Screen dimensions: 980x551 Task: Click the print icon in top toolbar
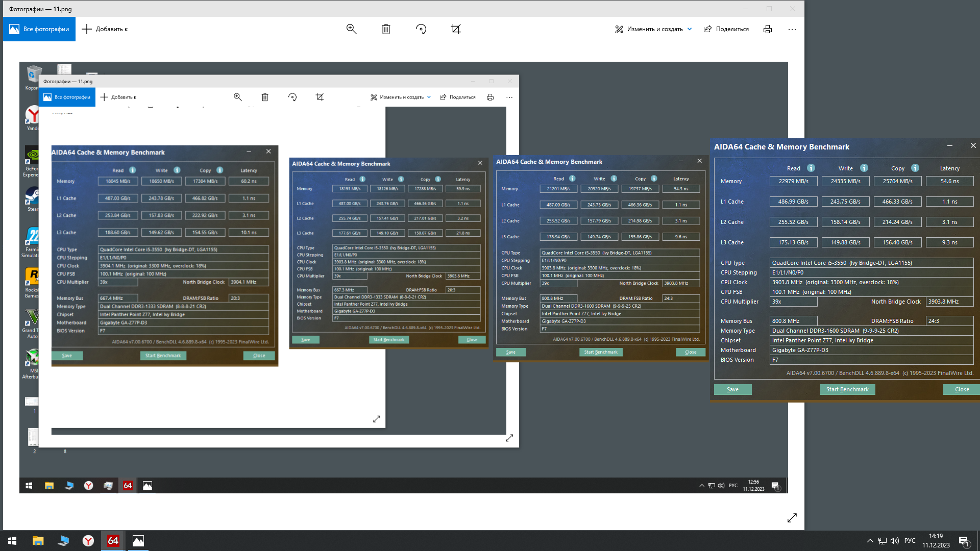(767, 29)
